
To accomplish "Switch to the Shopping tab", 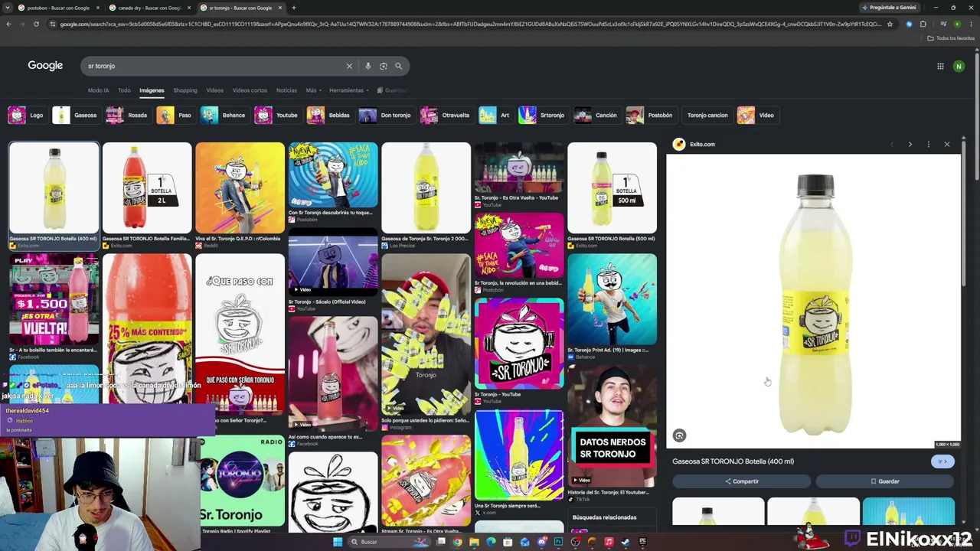I will point(185,90).
